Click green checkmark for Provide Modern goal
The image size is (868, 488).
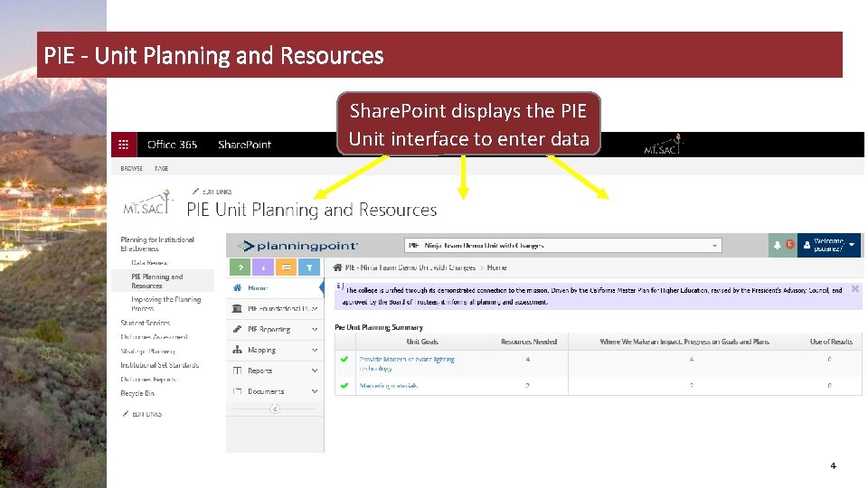point(344,359)
